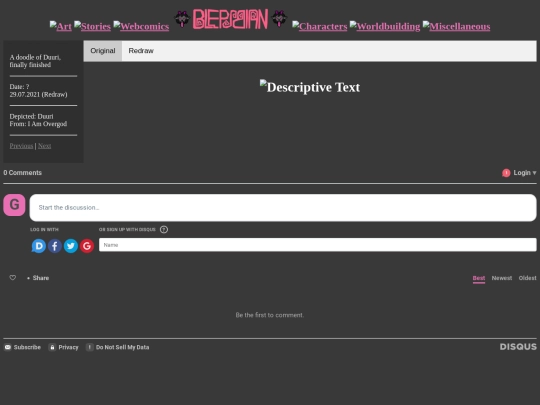The height and width of the screenshot is (405, 540).
Task: Sort comments by Best
Action: click(479, 278)
